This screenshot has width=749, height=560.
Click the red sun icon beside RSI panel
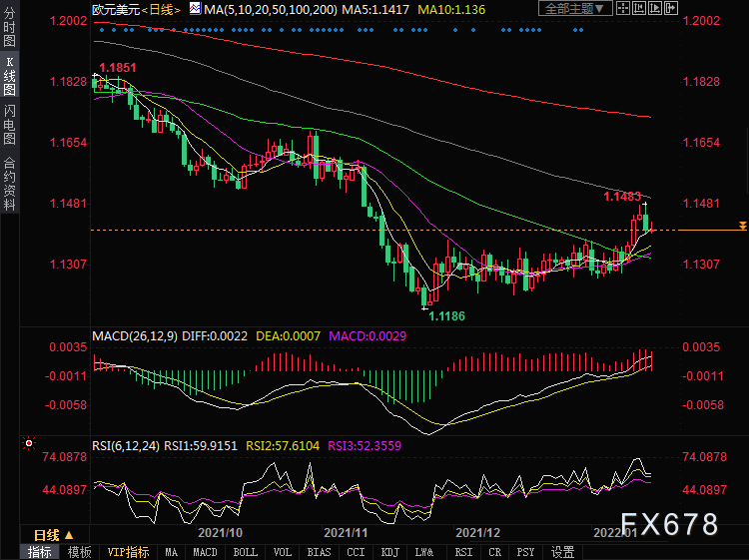pos(29,444)
